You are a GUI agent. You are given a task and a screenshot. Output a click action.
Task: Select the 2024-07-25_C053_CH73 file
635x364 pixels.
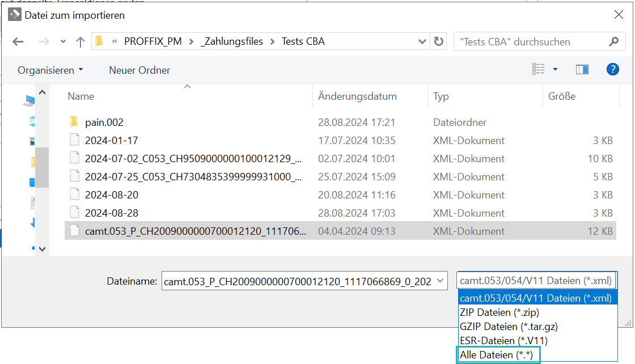click(340, 176)
